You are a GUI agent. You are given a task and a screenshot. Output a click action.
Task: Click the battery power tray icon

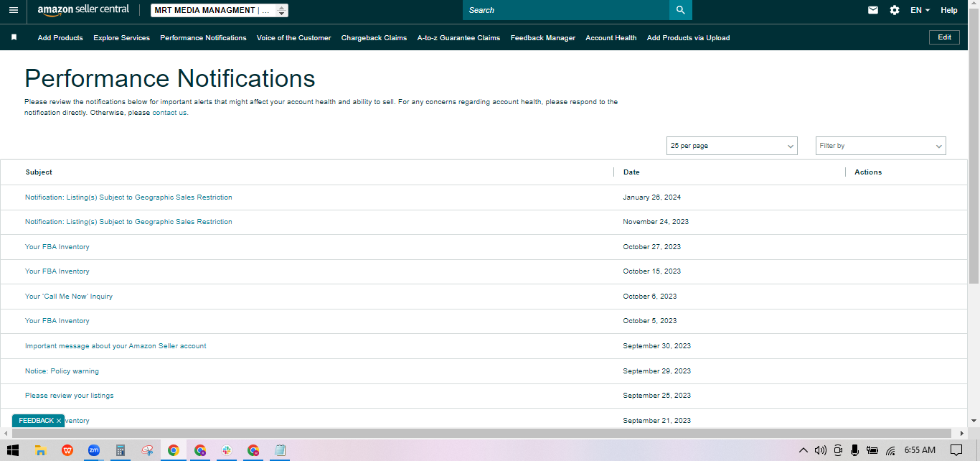[872, 450]
